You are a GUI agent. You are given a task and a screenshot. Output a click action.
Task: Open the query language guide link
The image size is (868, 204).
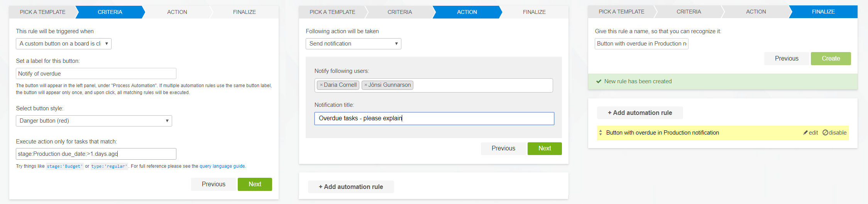click(x=222, y=166)
